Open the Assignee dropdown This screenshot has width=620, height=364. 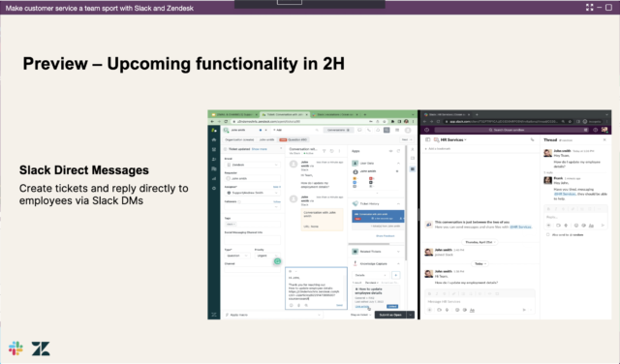(x=252, y=193)
